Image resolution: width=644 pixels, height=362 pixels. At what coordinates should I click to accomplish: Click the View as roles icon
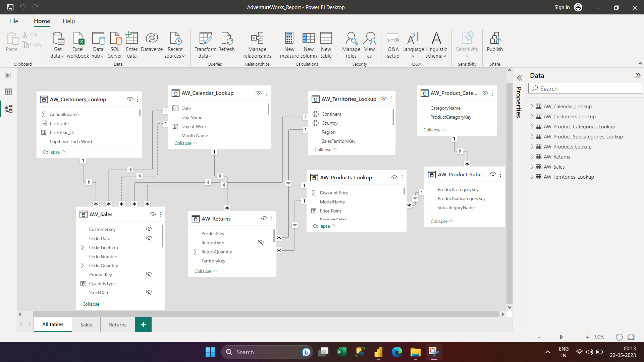tap(369, 38)
